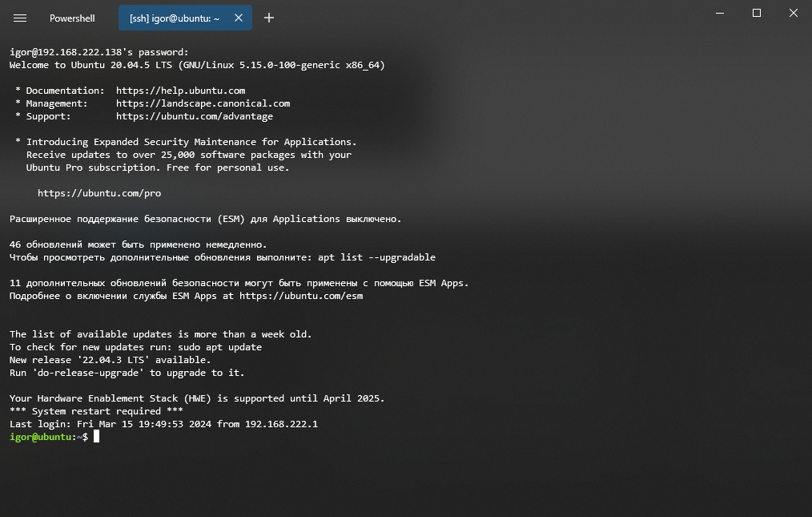Click the https://help.ubuntu.com URL

tap(181, 91)
